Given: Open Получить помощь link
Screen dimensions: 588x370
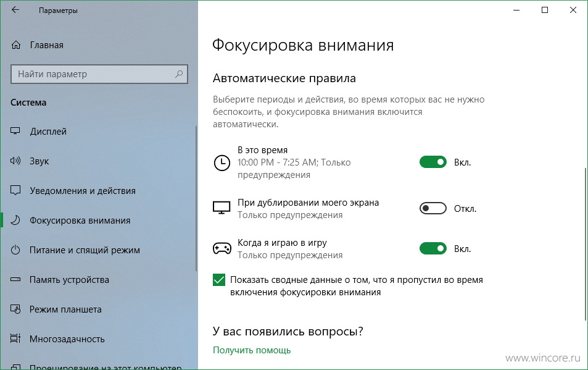Looking at the screenshot, I should click(x=252, y=350).
